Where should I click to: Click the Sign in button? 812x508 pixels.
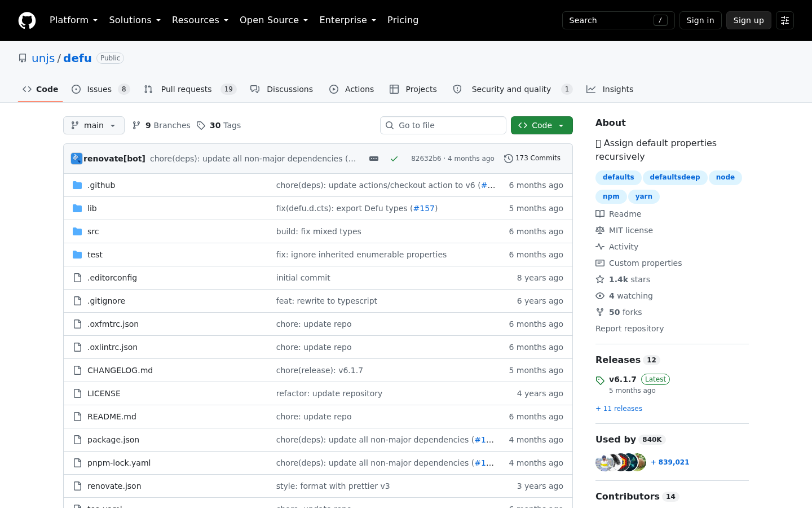pyautogui.click(x=700, y=20)
